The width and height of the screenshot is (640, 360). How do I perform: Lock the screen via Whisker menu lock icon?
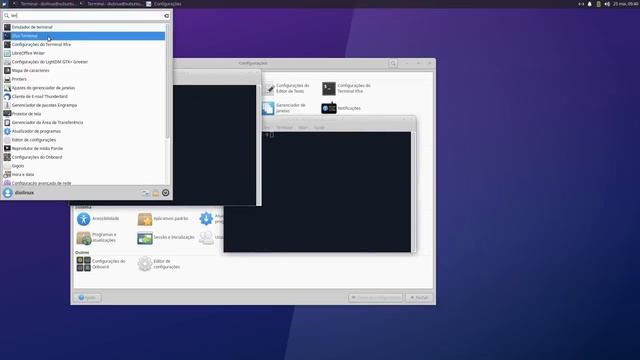click(156, 193)
